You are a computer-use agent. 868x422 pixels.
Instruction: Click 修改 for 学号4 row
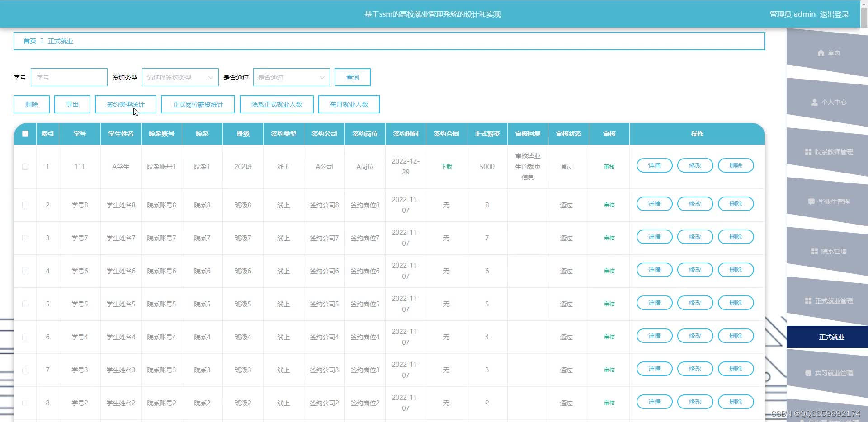(695, 336)
